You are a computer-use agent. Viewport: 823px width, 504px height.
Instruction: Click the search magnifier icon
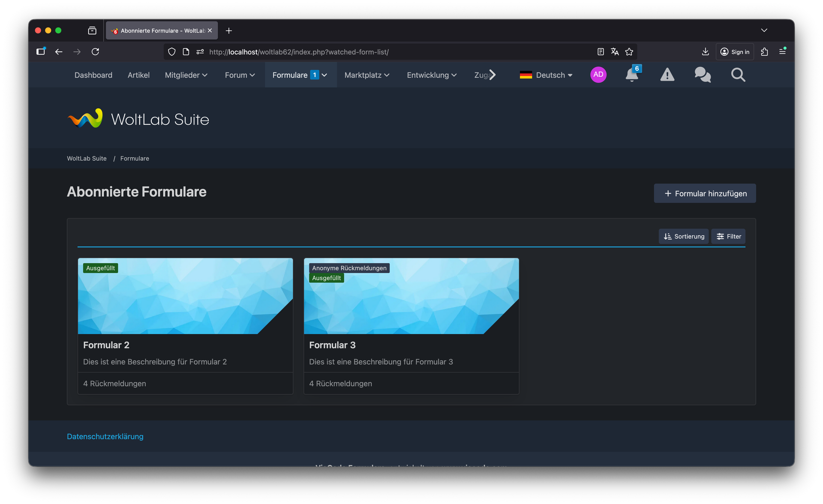pyautogui.click(x=738, y=75)
